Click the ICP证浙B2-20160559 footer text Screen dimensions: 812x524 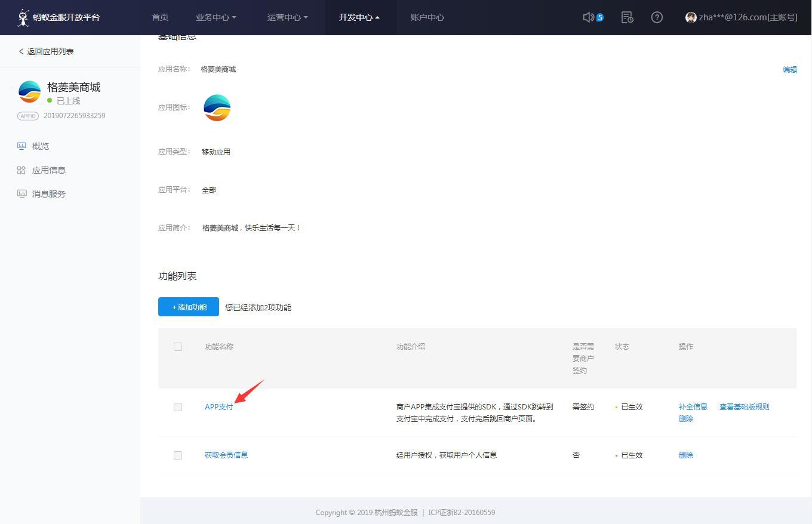(x=462, y=513)
